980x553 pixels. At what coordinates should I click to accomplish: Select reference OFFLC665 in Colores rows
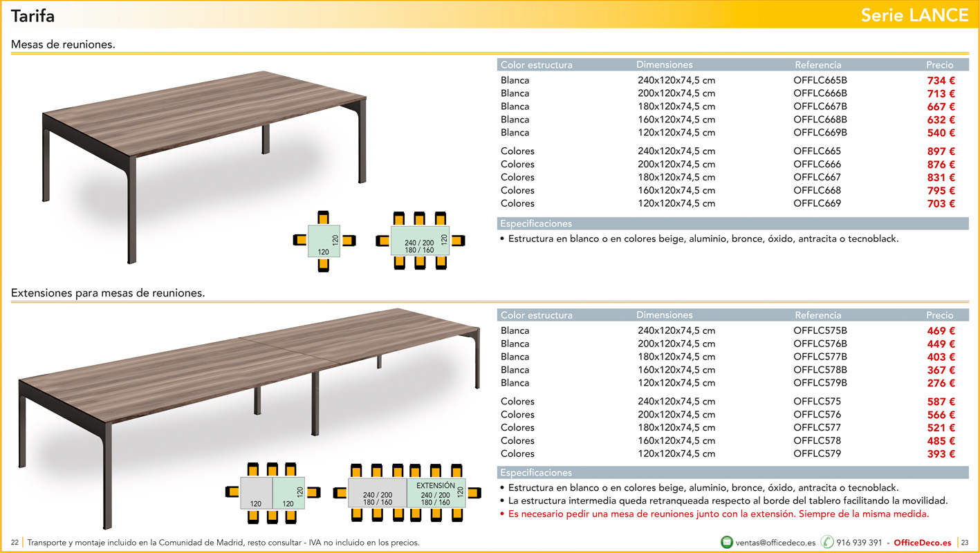click(817, 151)
